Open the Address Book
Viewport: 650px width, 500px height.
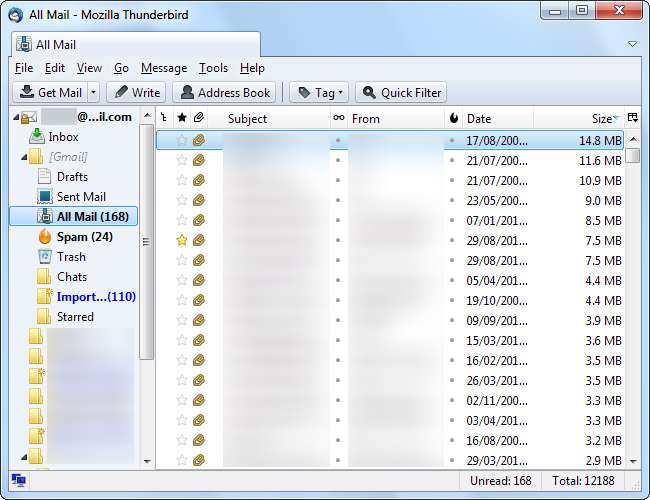tap(224, 92)
